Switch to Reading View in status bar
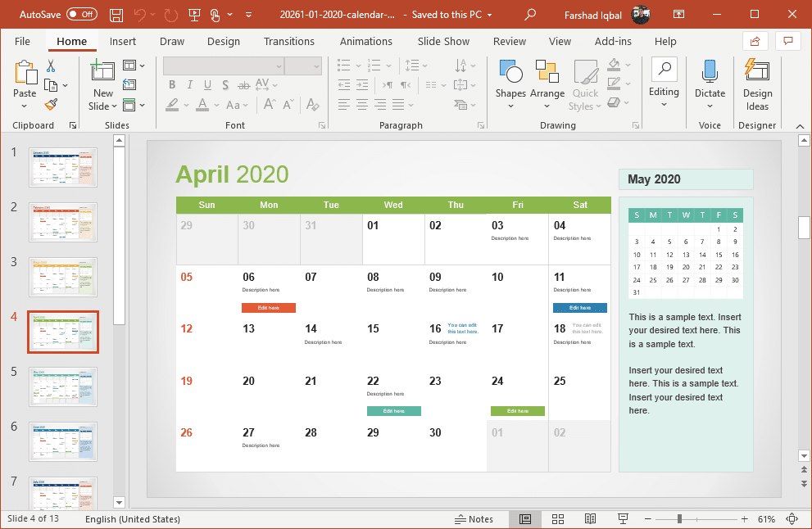This screenshot has width=812, height=529. [590, 519]
